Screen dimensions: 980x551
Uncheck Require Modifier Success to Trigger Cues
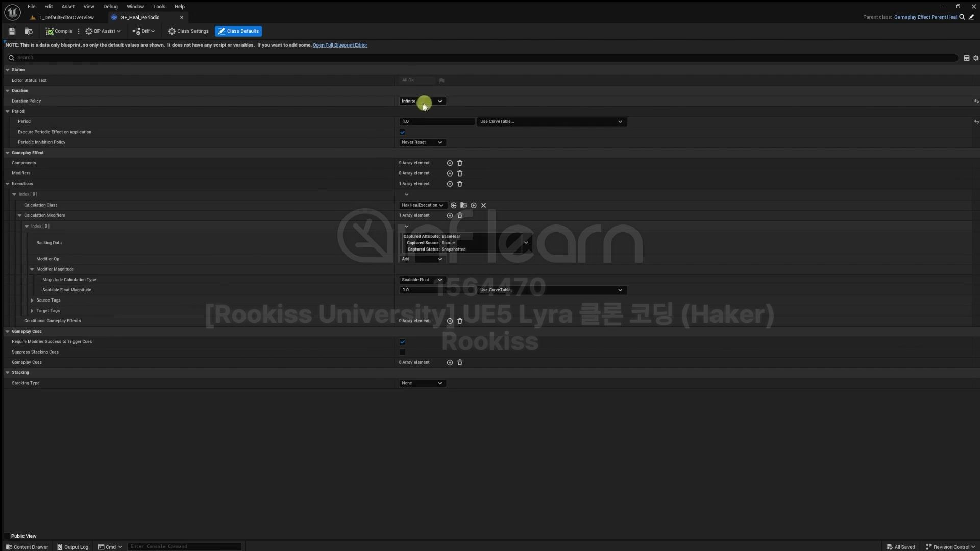click(x=403, y=342)
